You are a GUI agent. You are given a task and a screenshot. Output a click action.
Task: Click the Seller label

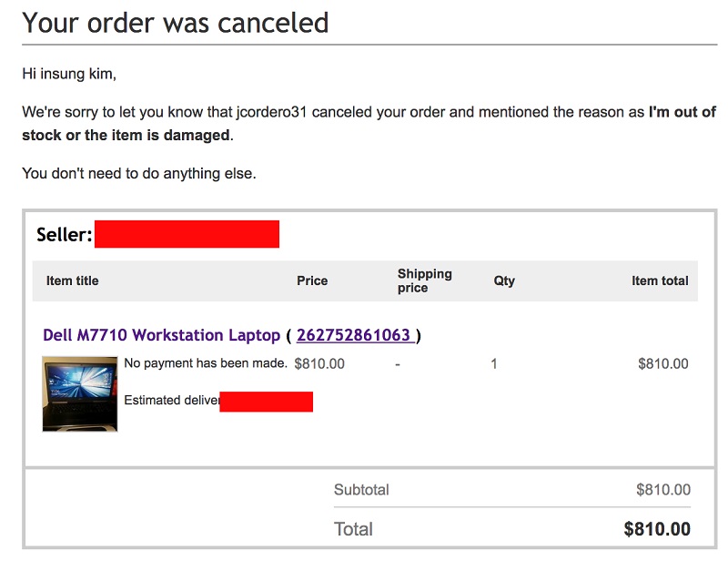pos(64,234)
